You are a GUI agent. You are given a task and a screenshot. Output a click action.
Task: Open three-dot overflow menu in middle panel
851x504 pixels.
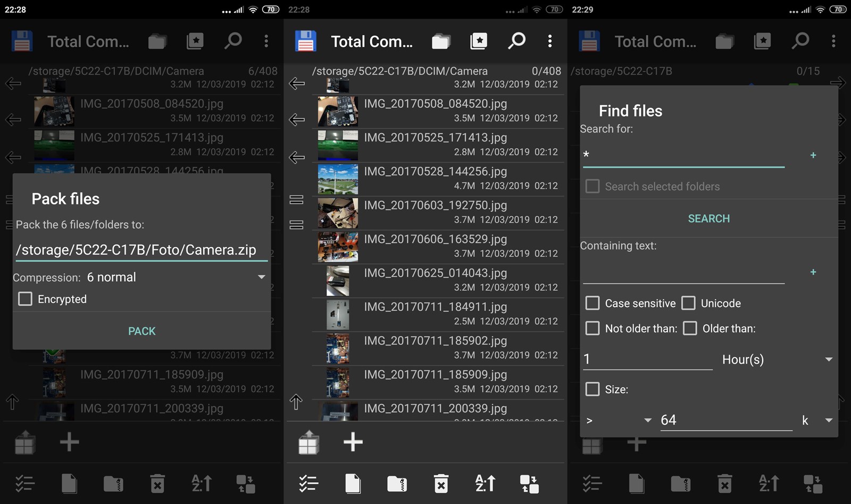[x=550, y=41]
